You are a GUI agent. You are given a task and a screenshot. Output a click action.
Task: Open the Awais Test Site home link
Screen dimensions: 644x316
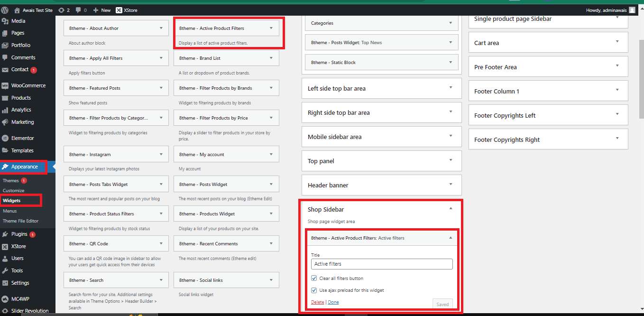click(33, 10)
